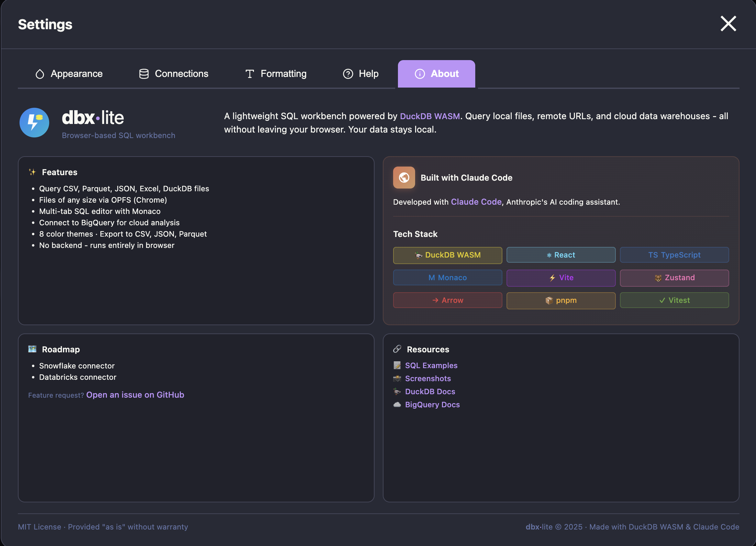This screenshot has width=756, height=546.
Task: Click 'Files of any size via OPFS (Chrome)'
Action: point(103,200)
